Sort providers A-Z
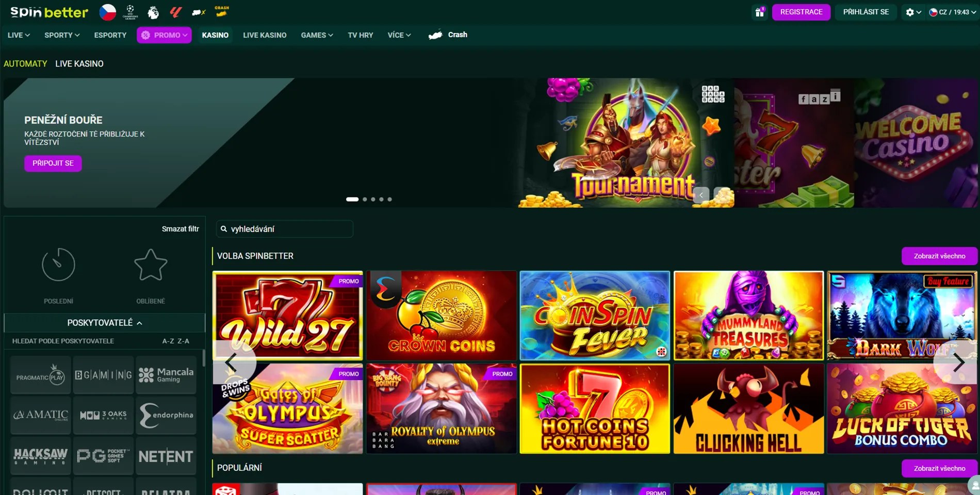The width and height of the screenshot is (980, 495). (x=168, y=341)
